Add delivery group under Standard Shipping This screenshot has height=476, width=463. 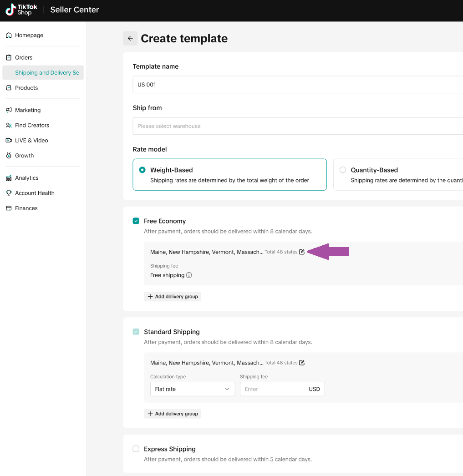coord(173,414)
